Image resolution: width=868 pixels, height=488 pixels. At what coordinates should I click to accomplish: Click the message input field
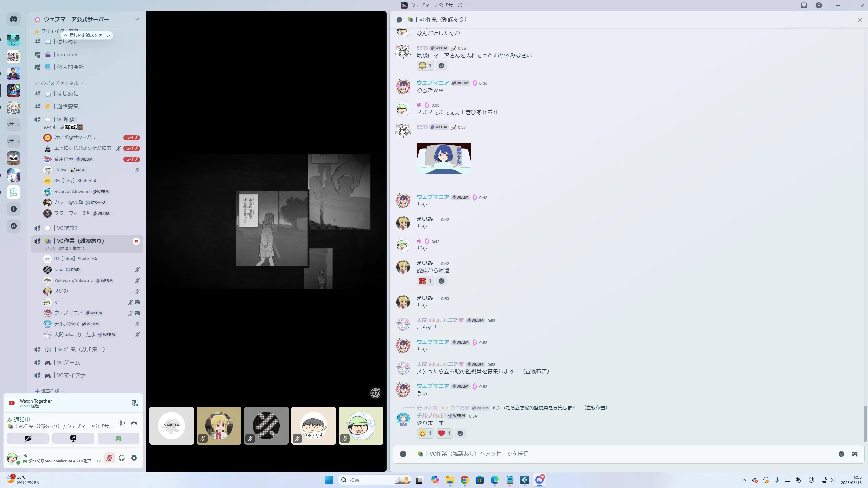coord(610,454)
